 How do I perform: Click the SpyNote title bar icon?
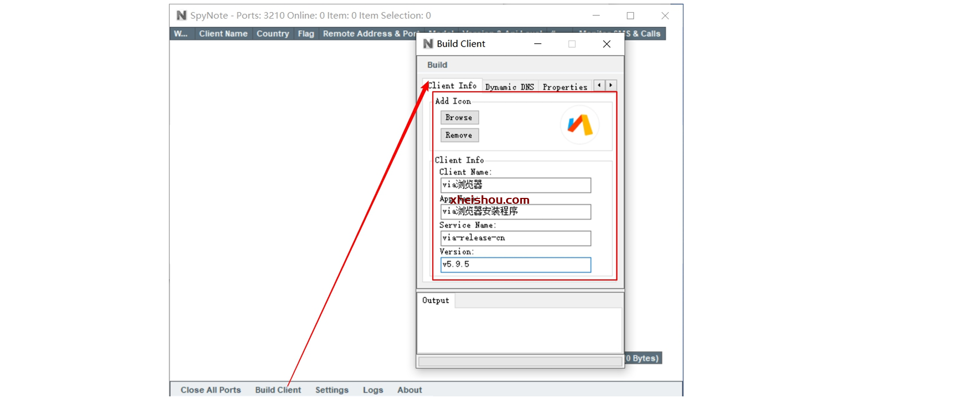[x=182, y=15]
